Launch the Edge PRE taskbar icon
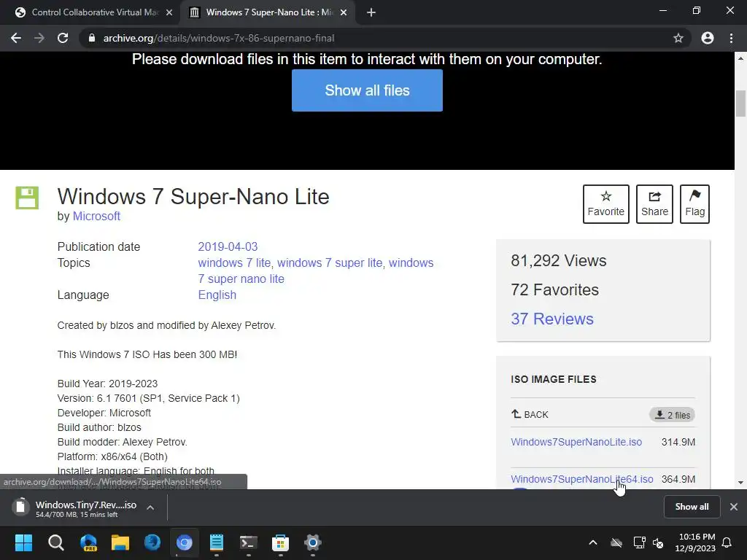The height and width of the screenshot is (560, 747). tap(88, 542)
